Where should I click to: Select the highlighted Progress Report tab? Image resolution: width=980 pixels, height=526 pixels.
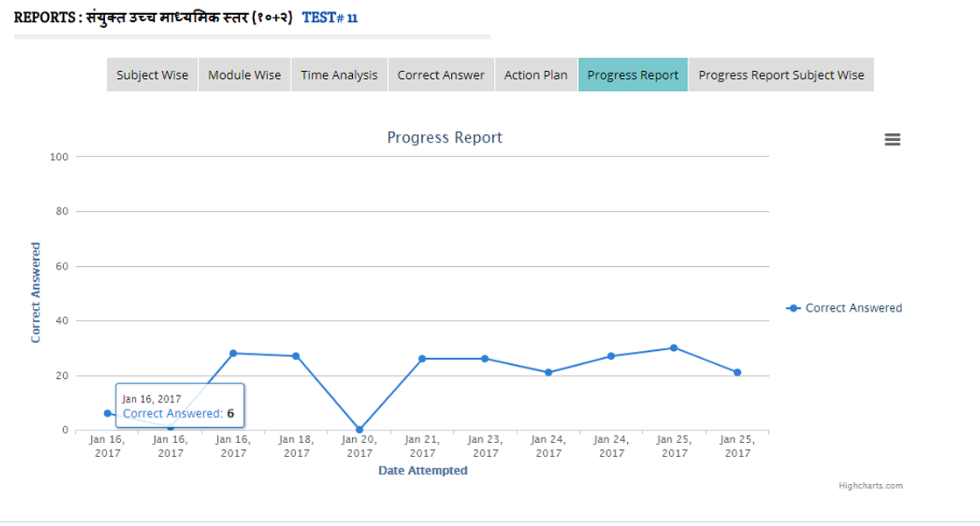tap(632, 75)
